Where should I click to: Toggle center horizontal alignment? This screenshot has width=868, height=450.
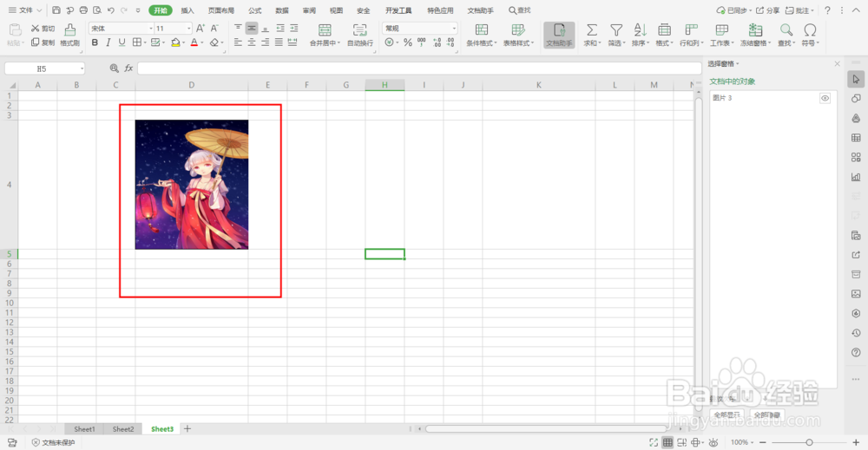click(252, 42)
